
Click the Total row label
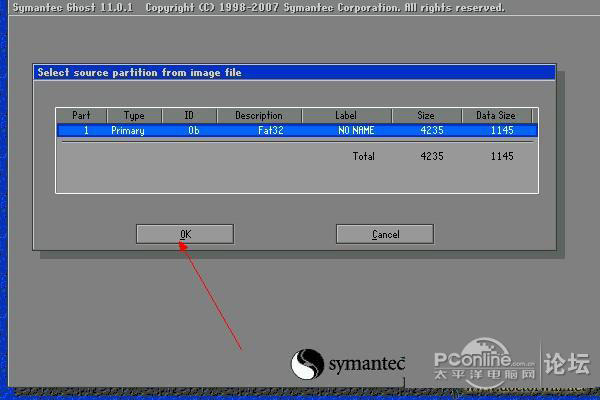click(363, 156)
